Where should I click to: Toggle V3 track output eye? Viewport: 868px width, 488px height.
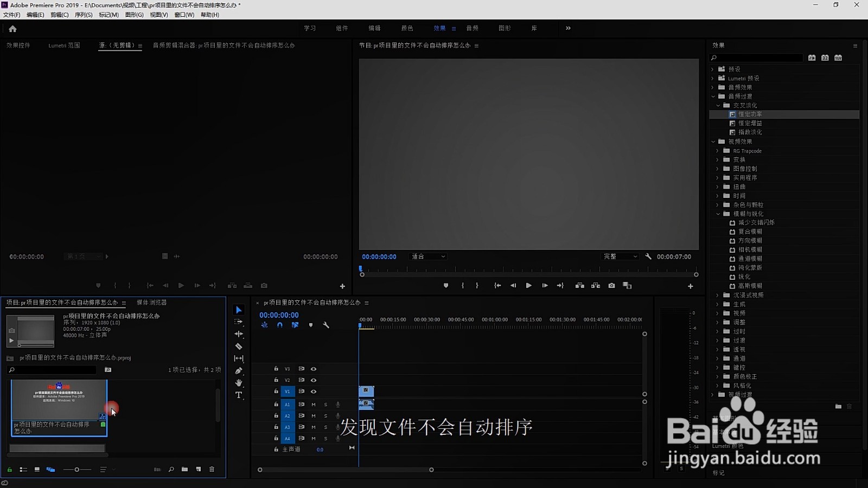point(314,369)
